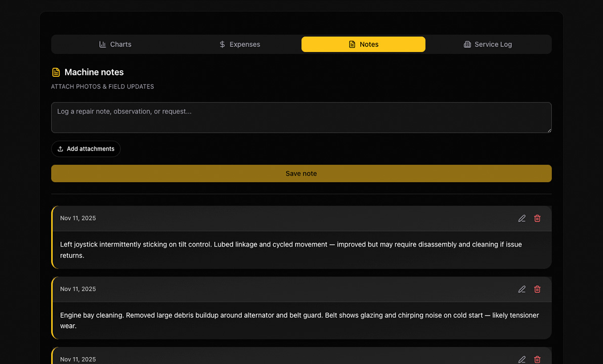Viewport: 603px width, 364px height.
Task: Switch to the Expenses tab
Action: 239,44
